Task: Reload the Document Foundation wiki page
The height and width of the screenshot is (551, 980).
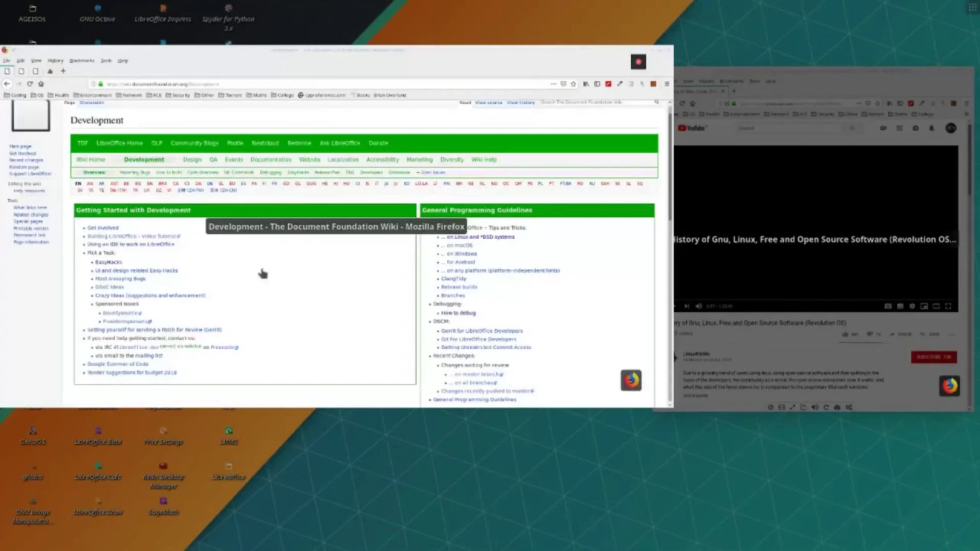Action: click(x=29, y=83)
